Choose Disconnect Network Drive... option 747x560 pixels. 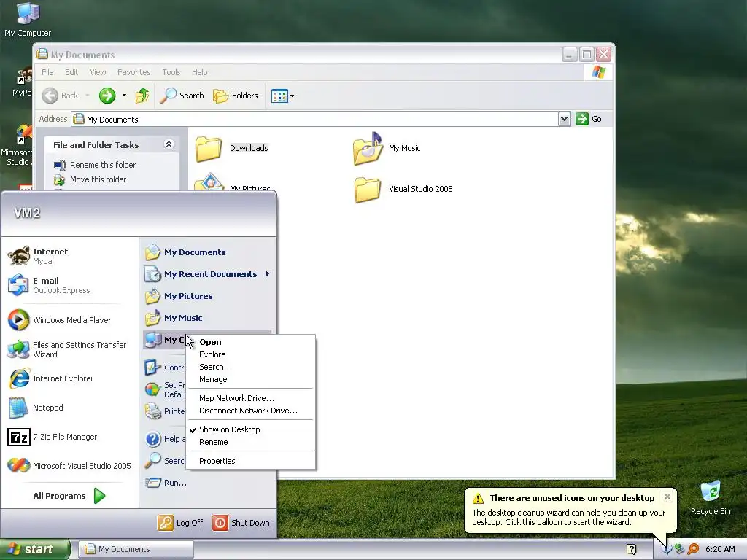[x=251, y=411]
